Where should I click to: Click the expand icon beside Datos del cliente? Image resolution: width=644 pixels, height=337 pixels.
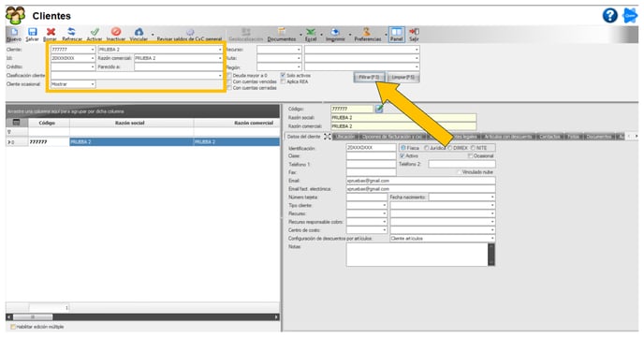coord(328,137)
